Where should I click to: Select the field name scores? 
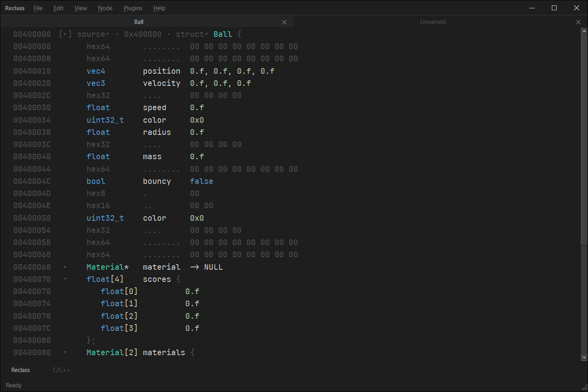pyautogui.click(x=157, y=279)
